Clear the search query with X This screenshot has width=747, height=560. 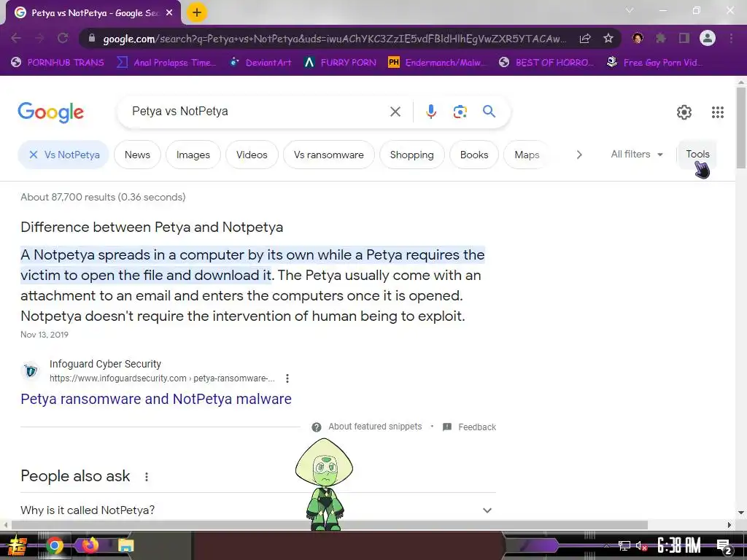pyautogui.click(x=395, y=112)
